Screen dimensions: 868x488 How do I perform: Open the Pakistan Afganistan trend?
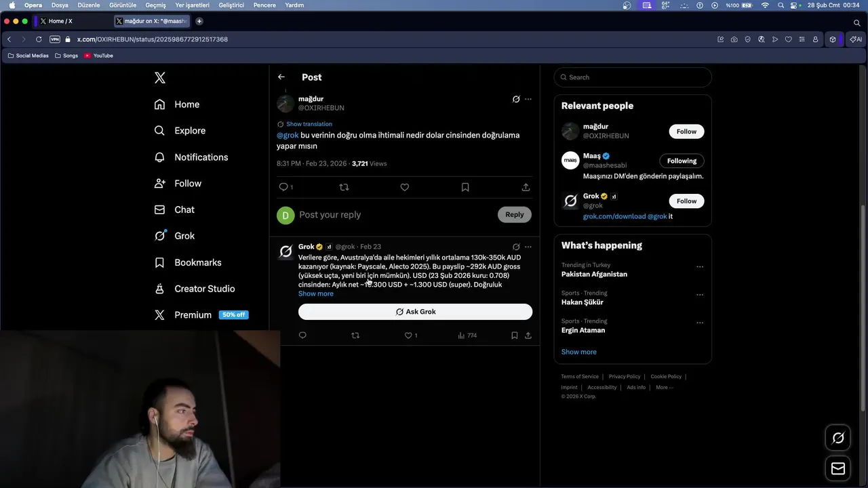[594, 274]
